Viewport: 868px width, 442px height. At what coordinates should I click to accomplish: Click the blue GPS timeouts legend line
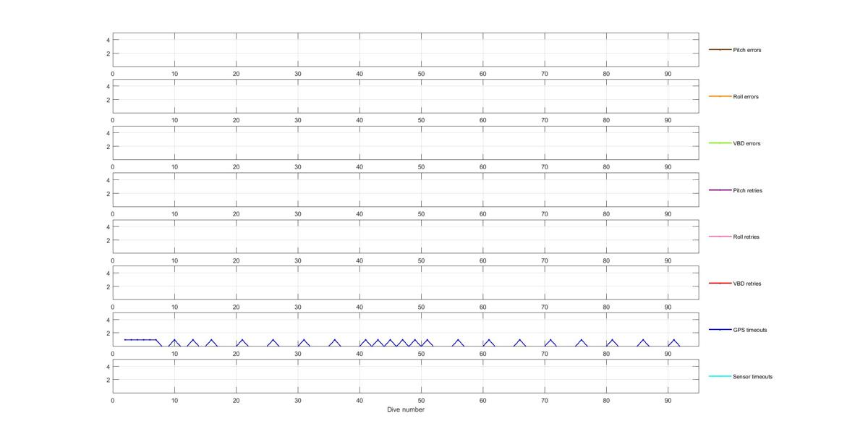click(x=720, y=330)
